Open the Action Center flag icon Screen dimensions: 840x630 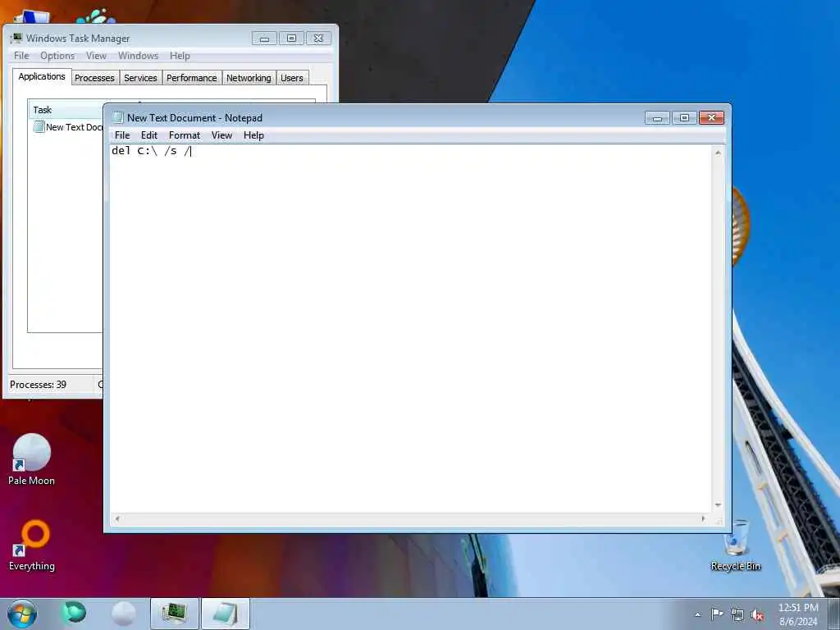[717, 614]
